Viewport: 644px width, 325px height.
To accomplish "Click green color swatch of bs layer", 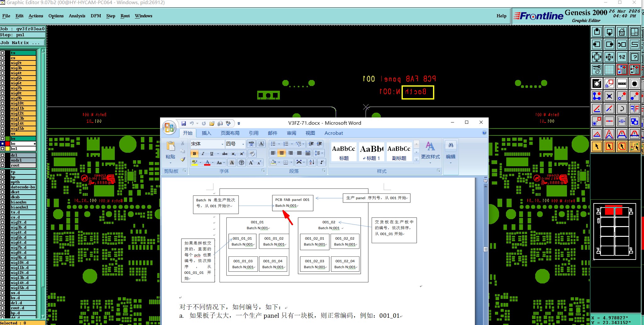I will [8, 139].
